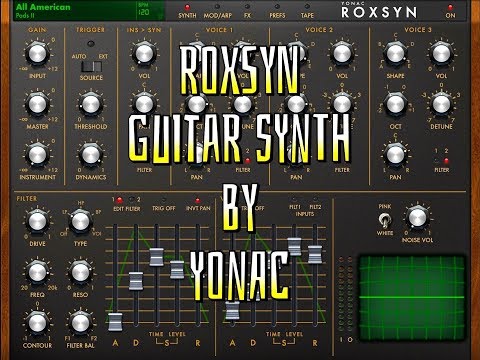Image resolution: width=480 pixels, height=360 pixels.
Task: Click the Voice 3 SHAPE knob
Action: coord(395,53)
